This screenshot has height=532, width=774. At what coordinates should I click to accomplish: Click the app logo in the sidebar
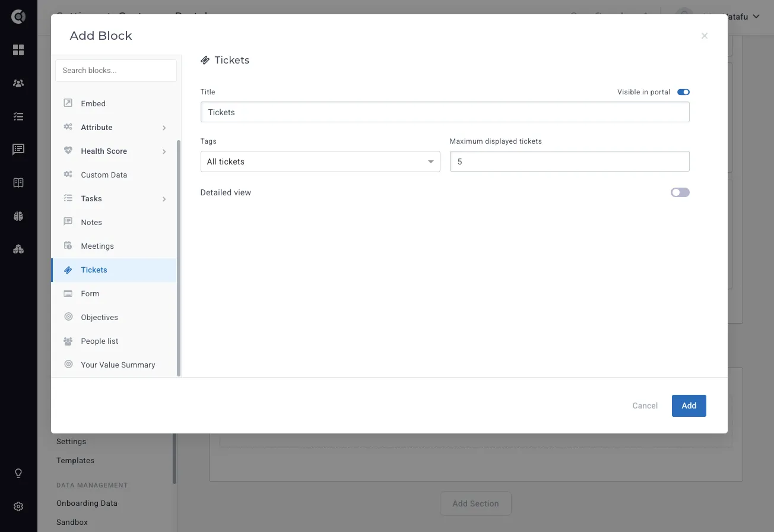pos(18,17)
